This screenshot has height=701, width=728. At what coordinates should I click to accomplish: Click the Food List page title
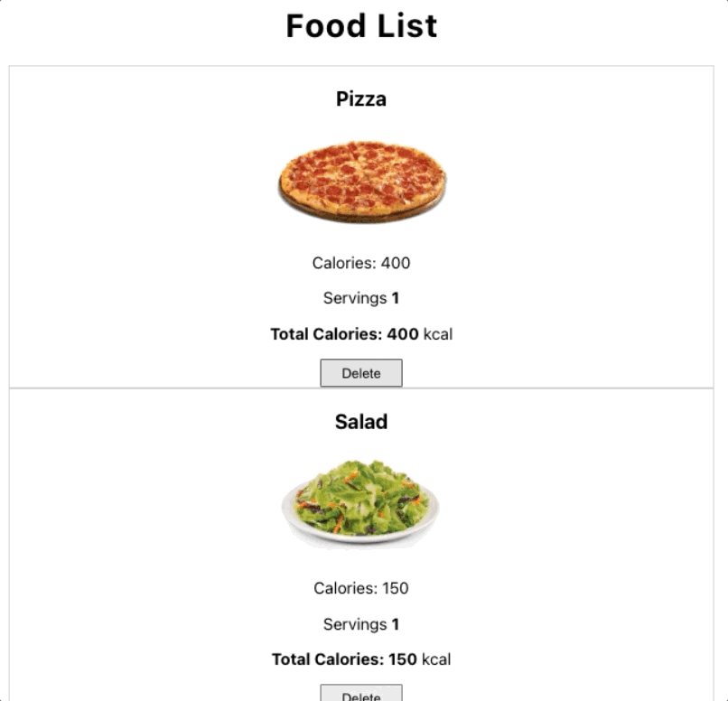pyautogui.click(x=360, y=26)
